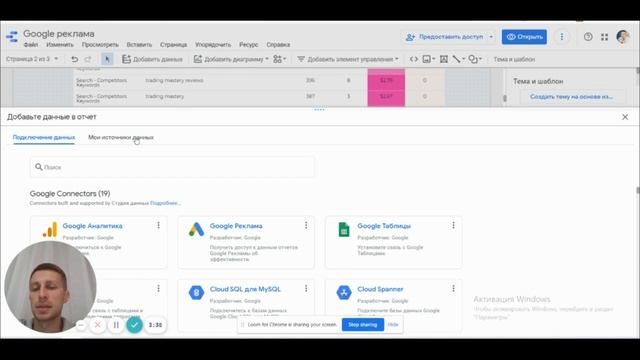Open options for Google Реклама connector
This screenshot has width=640, height=360.
pos(306,225)
